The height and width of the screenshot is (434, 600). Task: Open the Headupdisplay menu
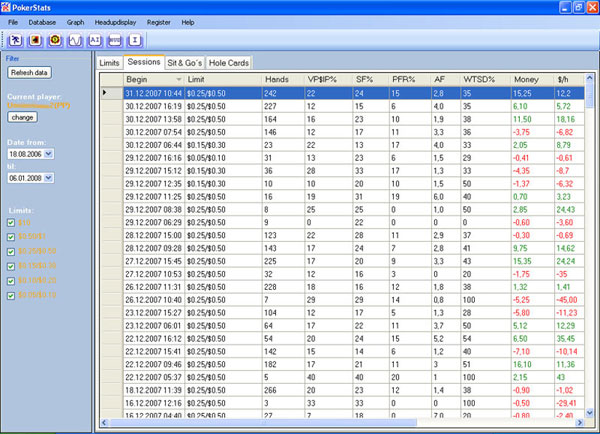coord(116,22)
